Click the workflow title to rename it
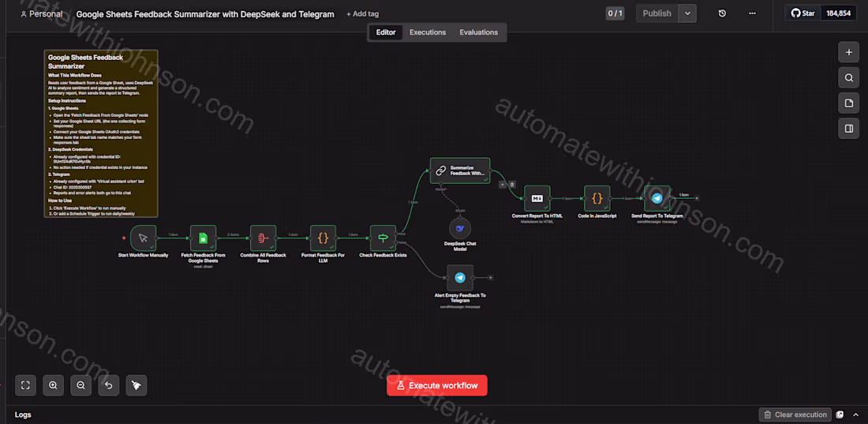868x424 pixels. coord(205,14)
